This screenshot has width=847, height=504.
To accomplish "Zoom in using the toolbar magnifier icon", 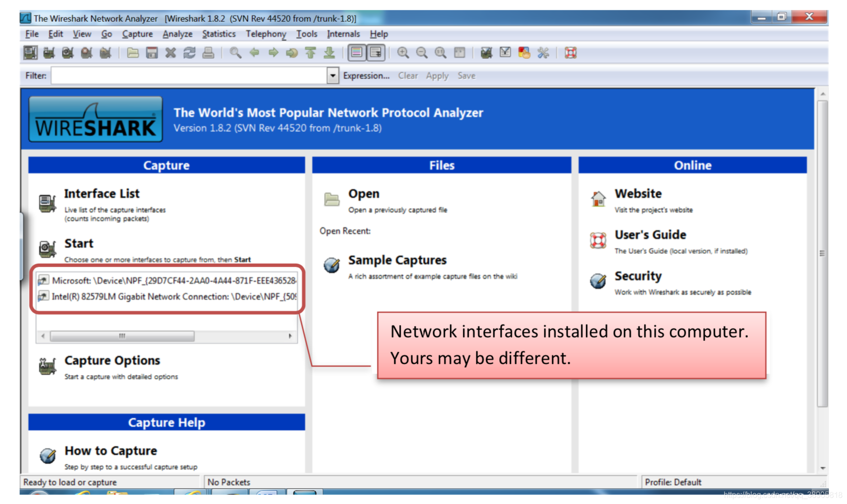I will coord(403,52).
